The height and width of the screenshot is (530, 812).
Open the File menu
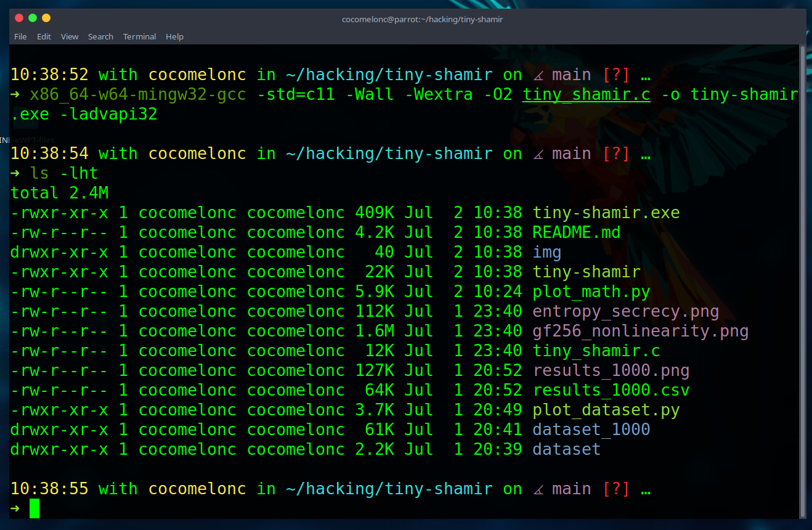coord(20,36)
